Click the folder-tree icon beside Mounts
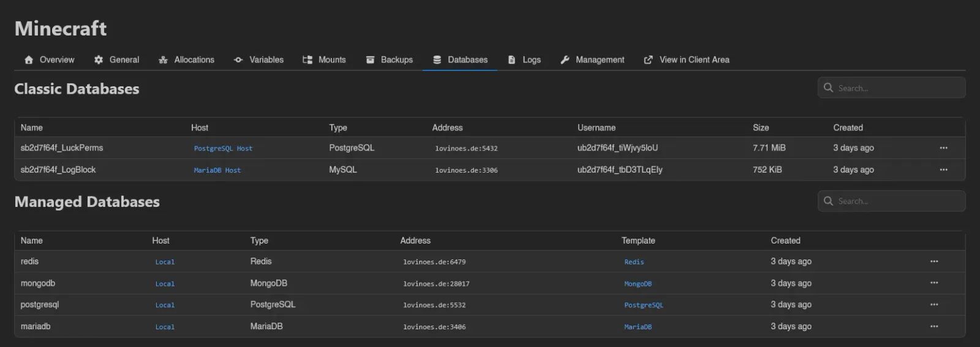 pos(307,60)
